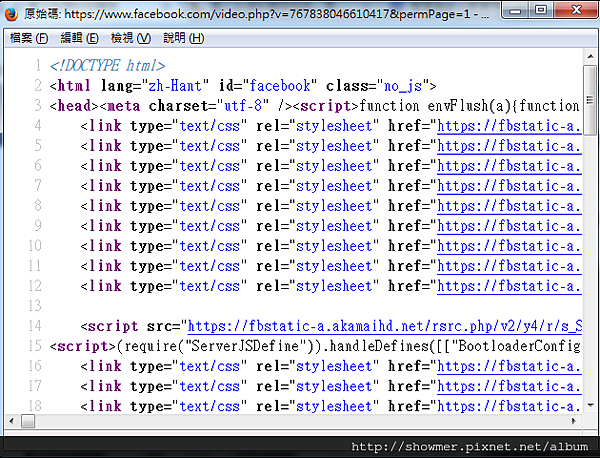Image resolution: width=600 pixels, height=458 pixels.
Task: Open the fbstatic-a stylesheet link on line 12
Action: [x=509, y=286]
